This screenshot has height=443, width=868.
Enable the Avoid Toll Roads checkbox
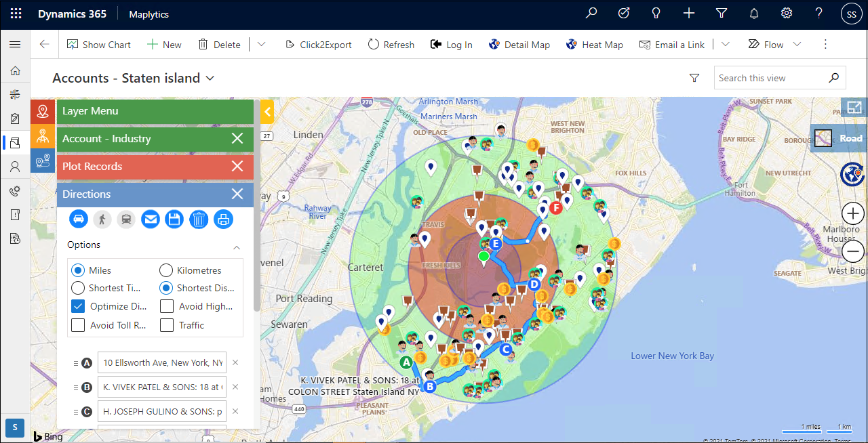(78, 325)
